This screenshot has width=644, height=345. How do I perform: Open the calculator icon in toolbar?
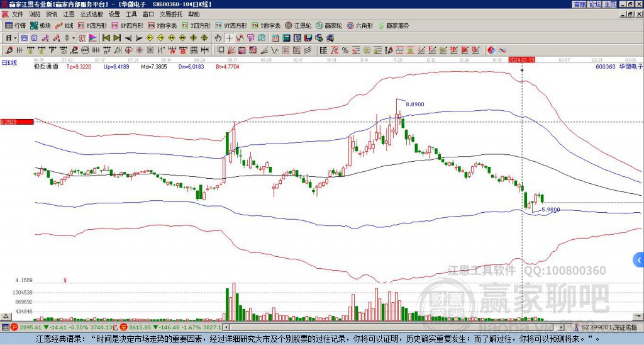[x=287, y=38]
